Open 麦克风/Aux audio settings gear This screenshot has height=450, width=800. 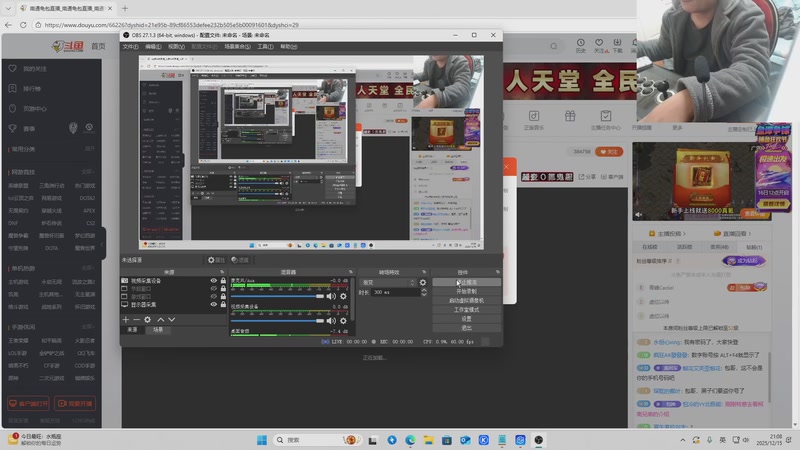point(343,296)
